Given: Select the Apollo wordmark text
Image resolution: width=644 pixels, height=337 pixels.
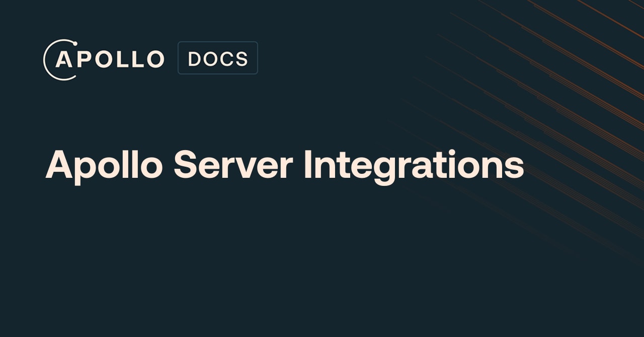Looking at the screenshot, I should pos(111,59).
